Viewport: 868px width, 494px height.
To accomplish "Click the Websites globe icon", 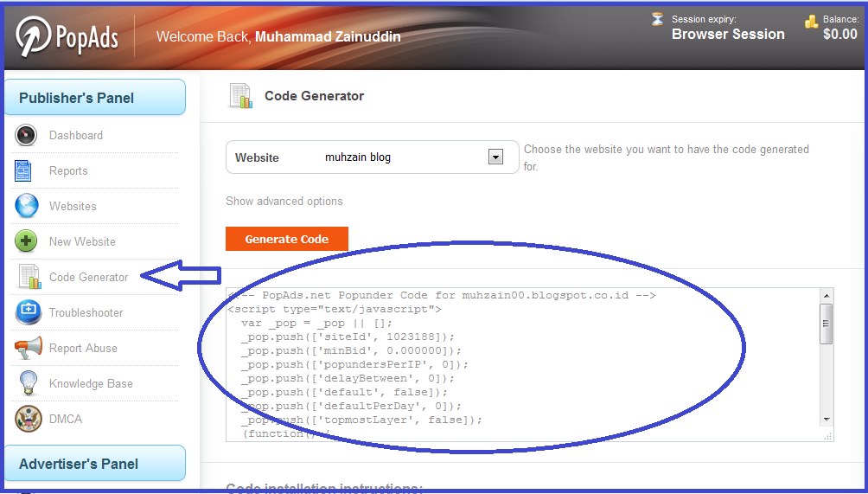I will 27,206.
